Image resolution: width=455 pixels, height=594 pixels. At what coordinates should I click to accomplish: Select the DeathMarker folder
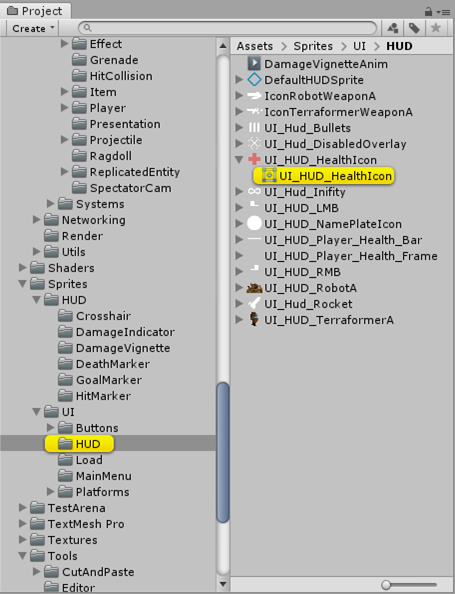pos(104,364)
